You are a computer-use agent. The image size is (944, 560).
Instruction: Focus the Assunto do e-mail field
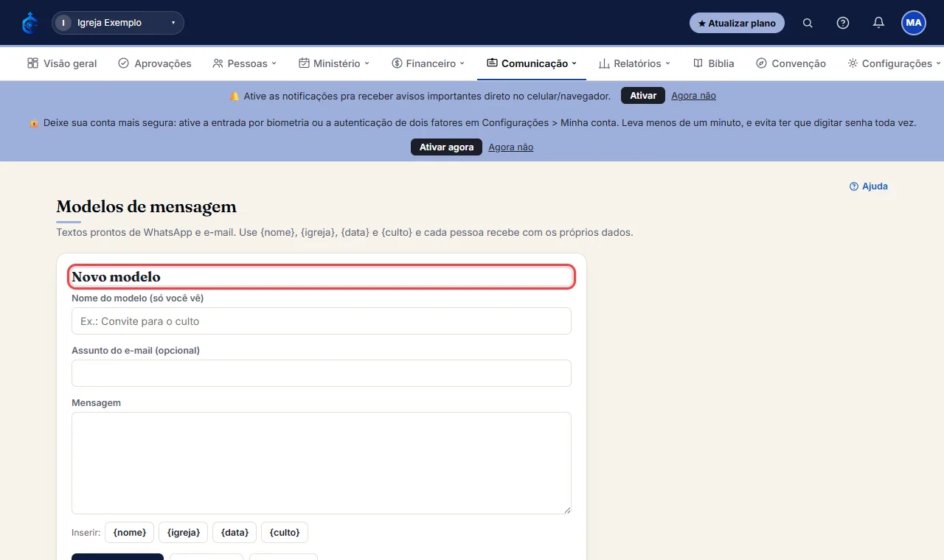[322, 373]
